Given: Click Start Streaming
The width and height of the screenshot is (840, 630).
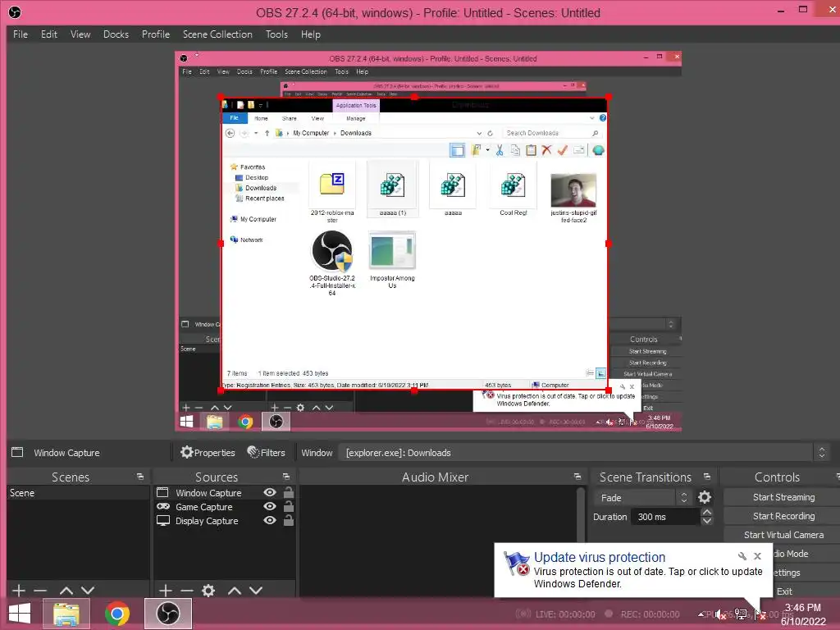Looking at the screenshot, I should 783,497.
